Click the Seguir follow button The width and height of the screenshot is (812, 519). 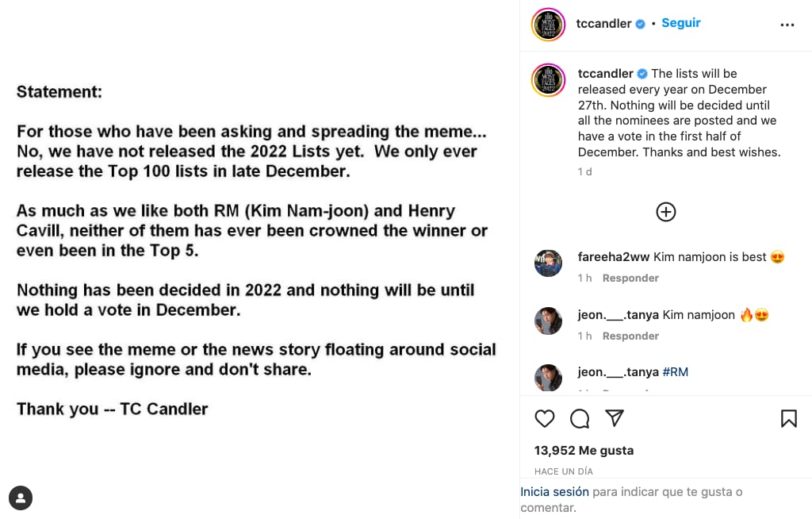pos(680,23)
